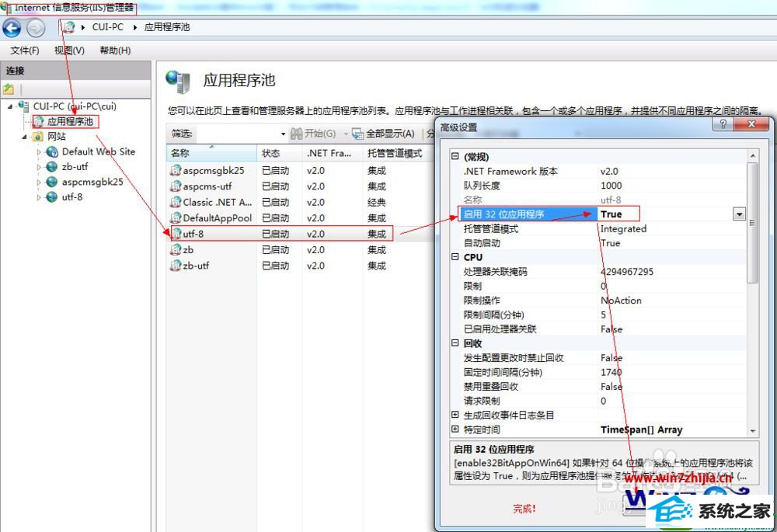
Task: Open the 视图(V) menu
Action: coord(69,50)
